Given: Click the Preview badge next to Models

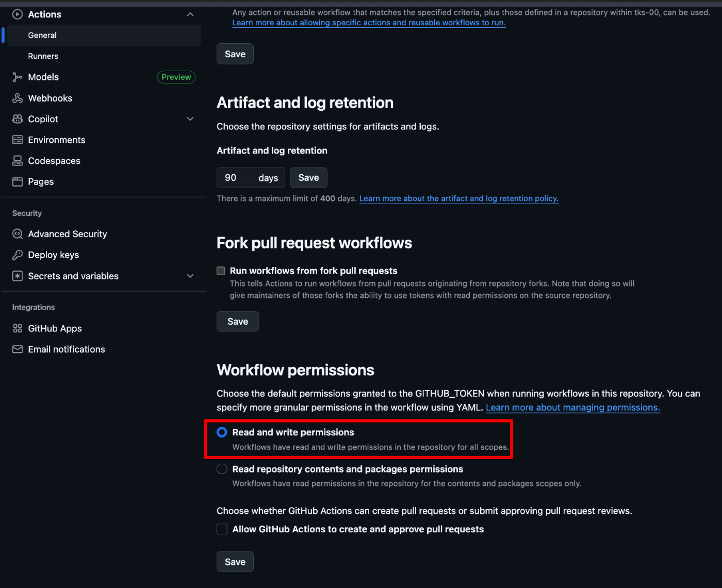Looking at the screenshot, I should [176, 77].
